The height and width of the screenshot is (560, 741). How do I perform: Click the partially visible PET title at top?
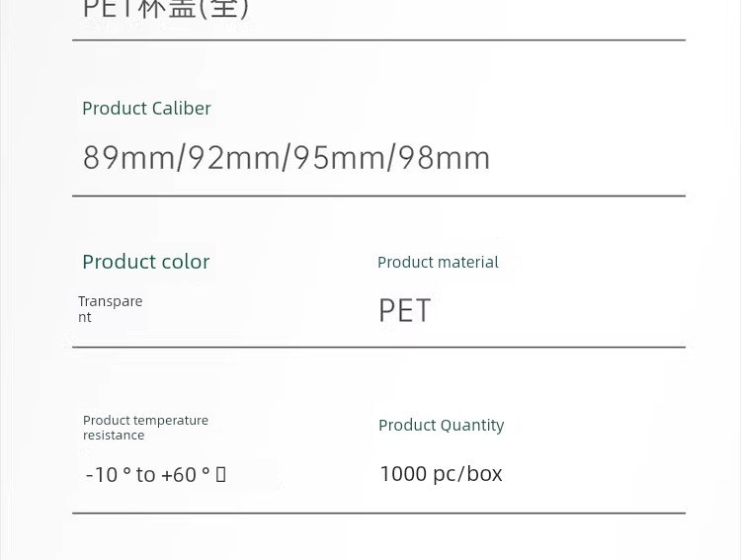[x=165, y=10]
